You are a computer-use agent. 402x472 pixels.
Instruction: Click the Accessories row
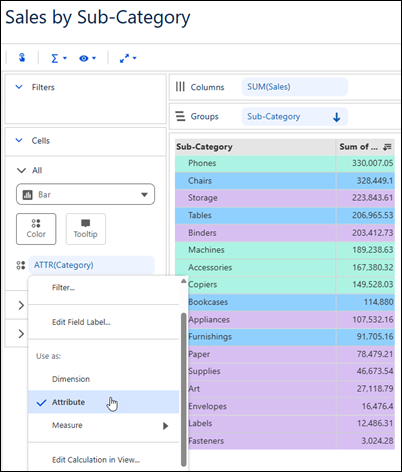[x=285, y=267]
